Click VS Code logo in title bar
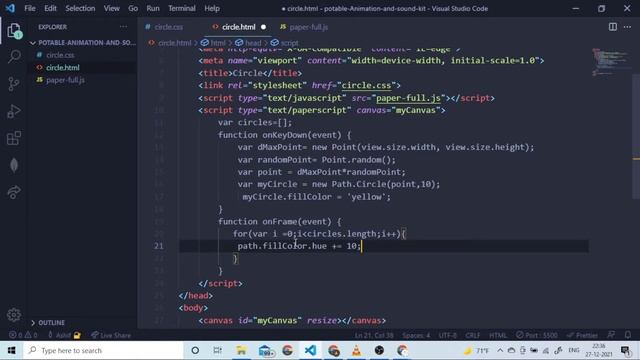Viewport: 640px width, 360px height. [x=10, y=8]
